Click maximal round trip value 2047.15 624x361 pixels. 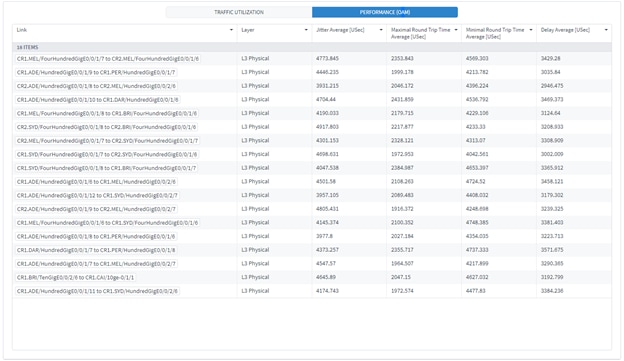pyautogui.click(x=401, y=277)
